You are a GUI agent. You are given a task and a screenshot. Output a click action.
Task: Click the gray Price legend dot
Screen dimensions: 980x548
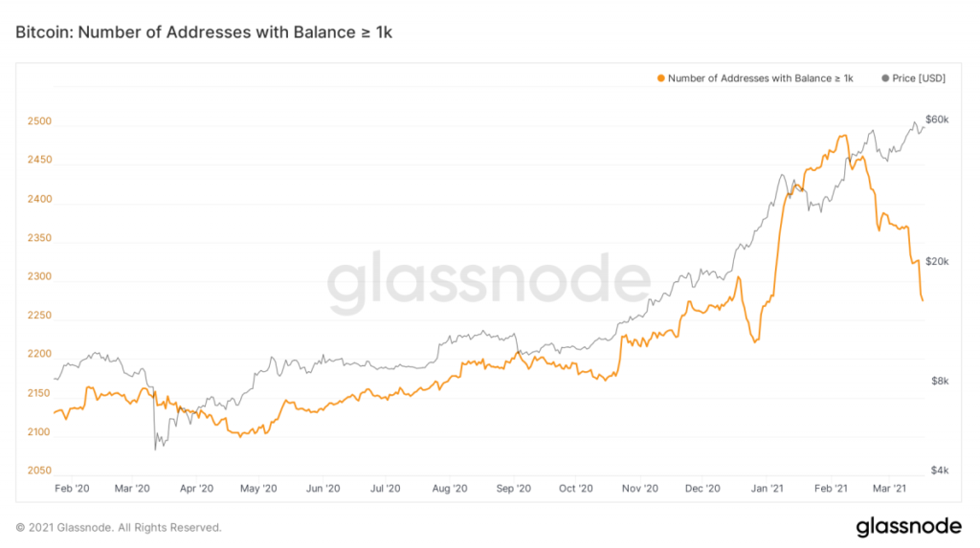(884, 77)
